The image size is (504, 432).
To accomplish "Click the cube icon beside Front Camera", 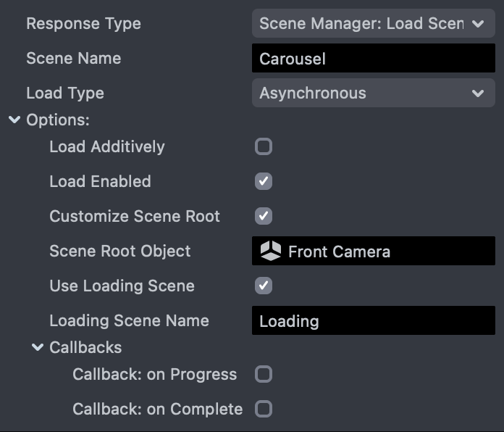I will [271, 252].
